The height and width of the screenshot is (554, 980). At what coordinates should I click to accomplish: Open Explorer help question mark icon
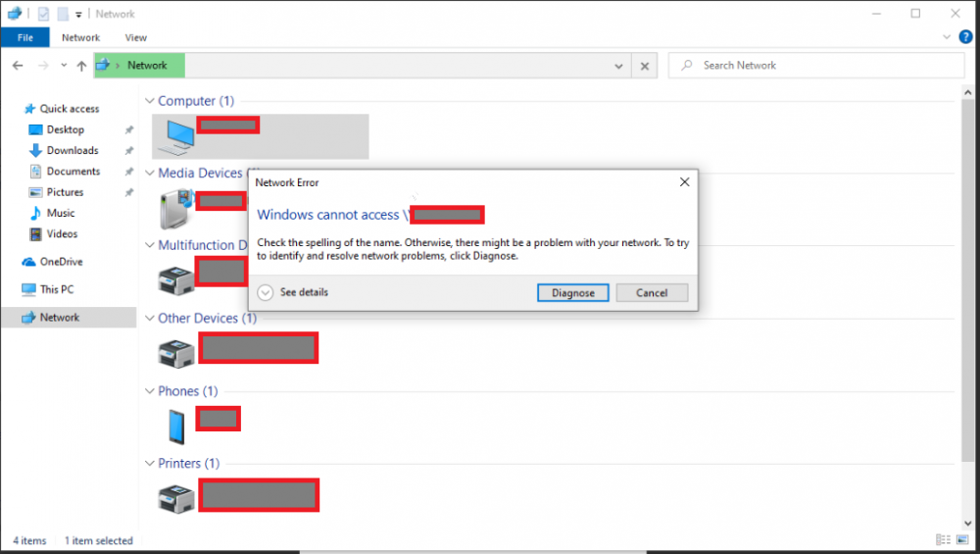tap(965, 37)
